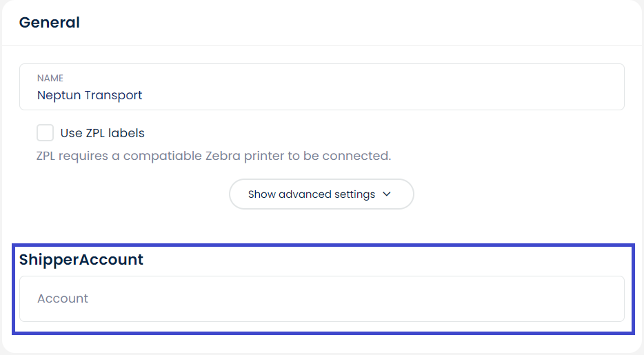Viewport: 644px width, 355px height.
Task: Click the ShipperAccount section heading
Action: 81,260
